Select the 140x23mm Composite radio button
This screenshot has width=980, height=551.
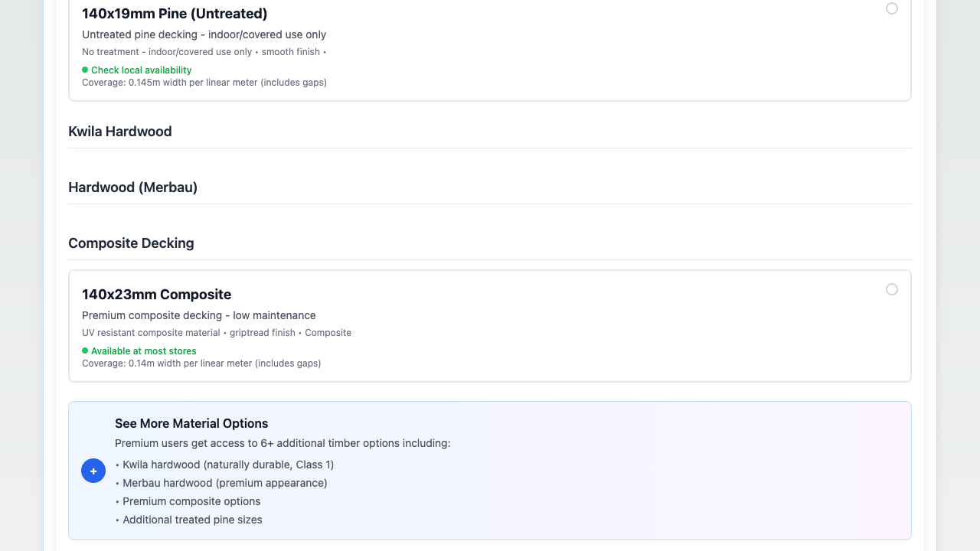click(x=892, y=289)
